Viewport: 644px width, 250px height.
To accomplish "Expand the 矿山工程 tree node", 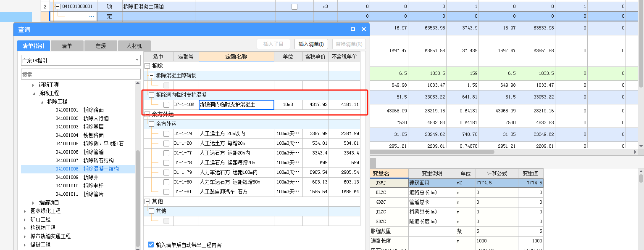I will pos(25,220).
